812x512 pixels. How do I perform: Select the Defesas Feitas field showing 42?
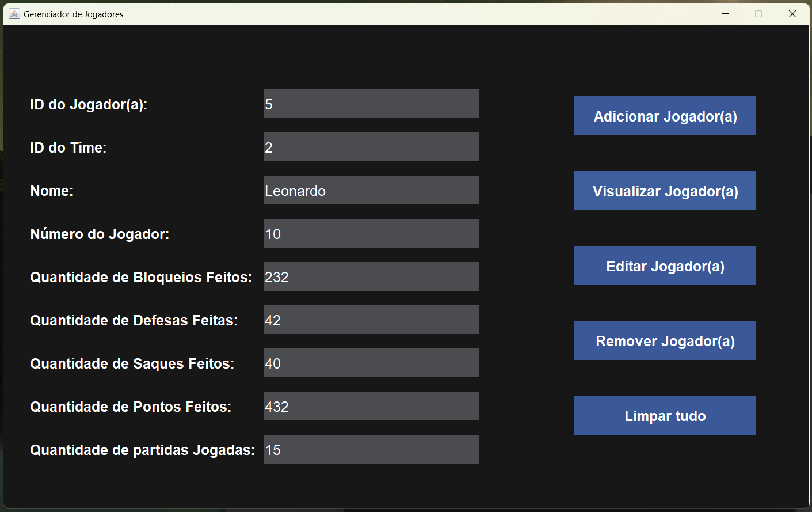coord(371,320)
